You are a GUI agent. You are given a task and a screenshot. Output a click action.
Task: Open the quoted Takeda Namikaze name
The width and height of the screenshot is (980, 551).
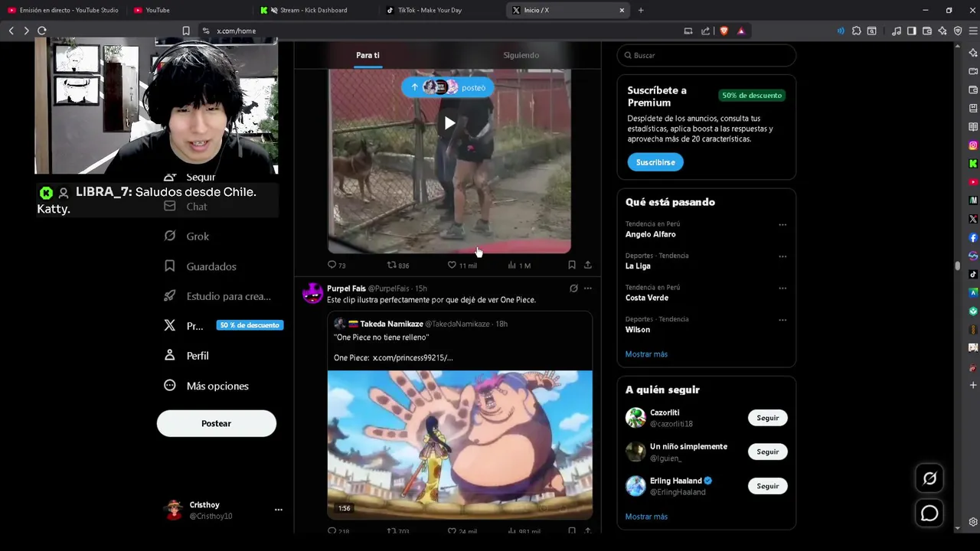click(391, 324)
